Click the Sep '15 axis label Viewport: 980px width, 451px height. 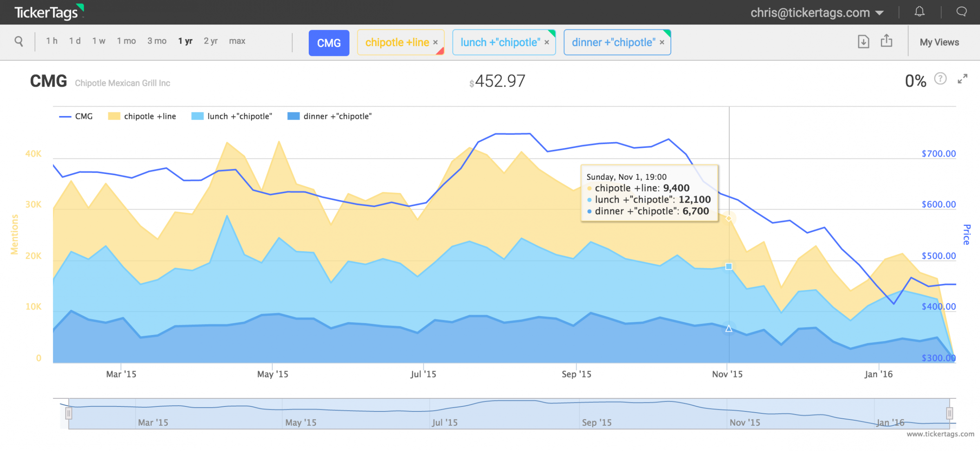click(x=576, y=374)
